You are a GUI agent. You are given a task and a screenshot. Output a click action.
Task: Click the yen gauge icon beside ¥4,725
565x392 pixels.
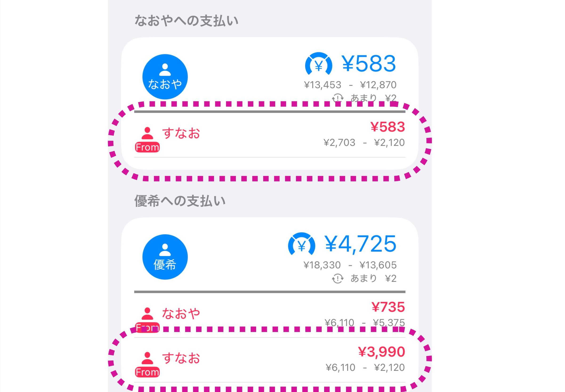pyautogui.click(x=302, y=244)
